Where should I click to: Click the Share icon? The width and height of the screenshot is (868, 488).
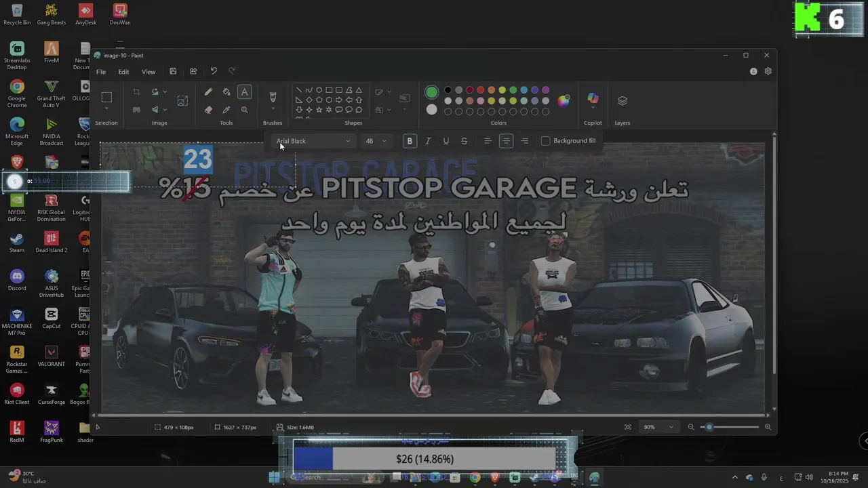pyautogui.click(x=193, y=71)
